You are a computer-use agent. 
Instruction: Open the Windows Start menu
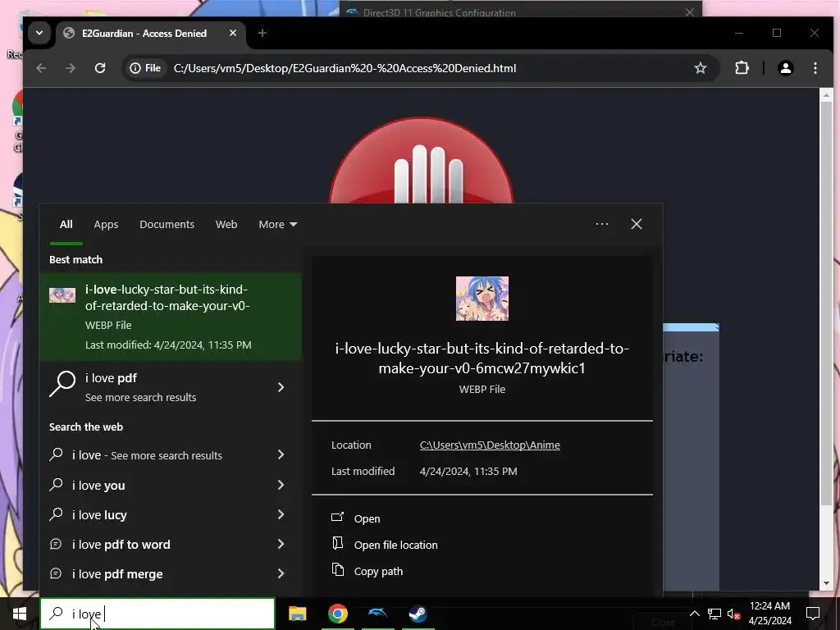(x=20, y=614)
